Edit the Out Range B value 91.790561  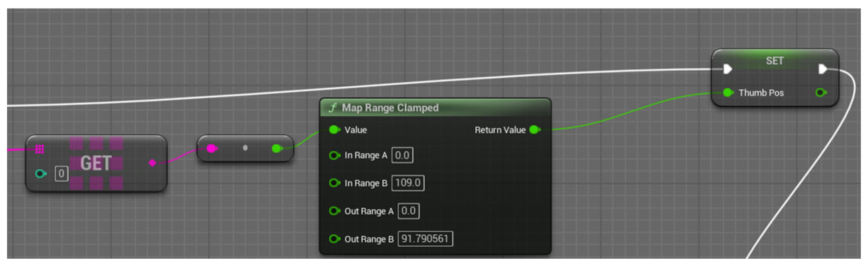coord(425,239)
